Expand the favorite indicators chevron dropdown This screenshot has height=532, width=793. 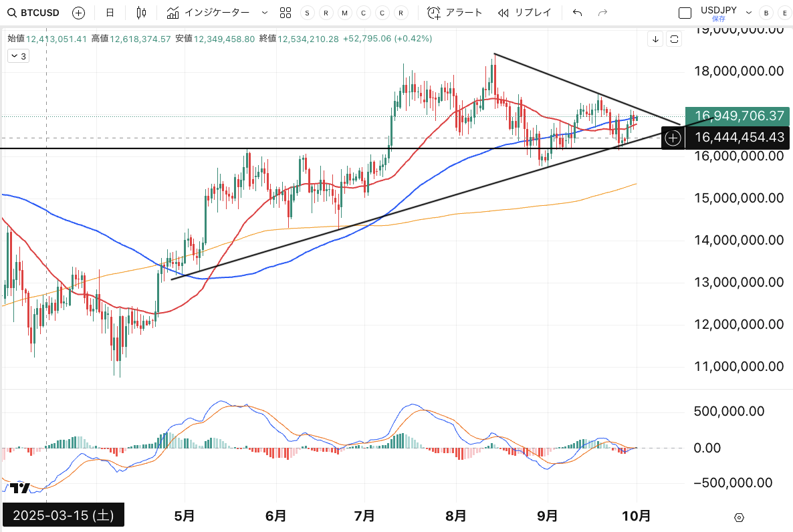tap(265, 13)
